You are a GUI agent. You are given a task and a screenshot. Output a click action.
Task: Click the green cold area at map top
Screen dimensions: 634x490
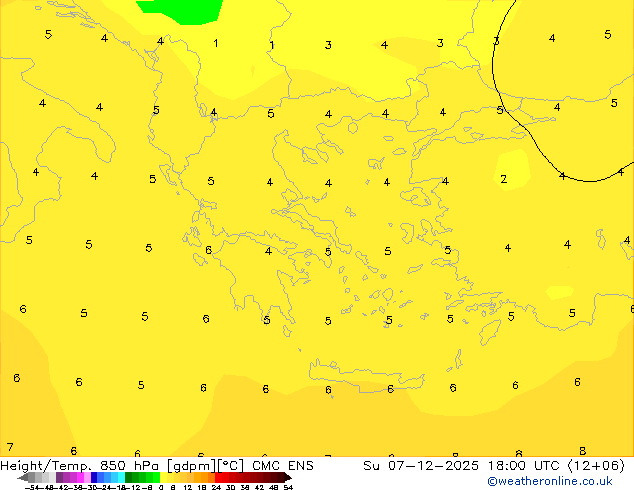click(180, 10)
